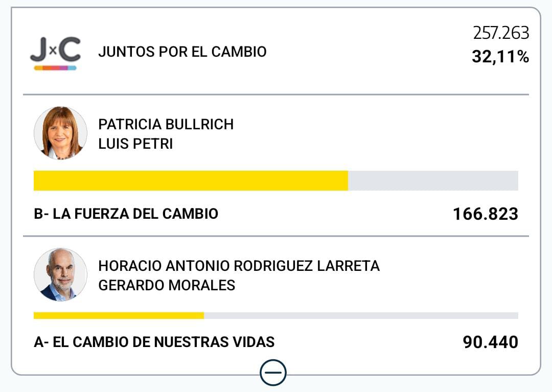Viewport: 552px width, 392px height.
Task: Click the 257.263 total vote count
Action: click(x=501, y=33)
